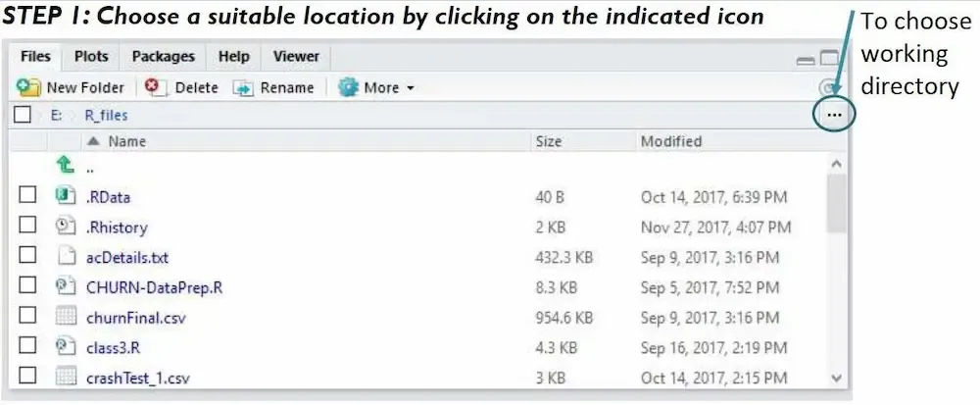Check the box next to acDetails.txt

click(27, 257)
